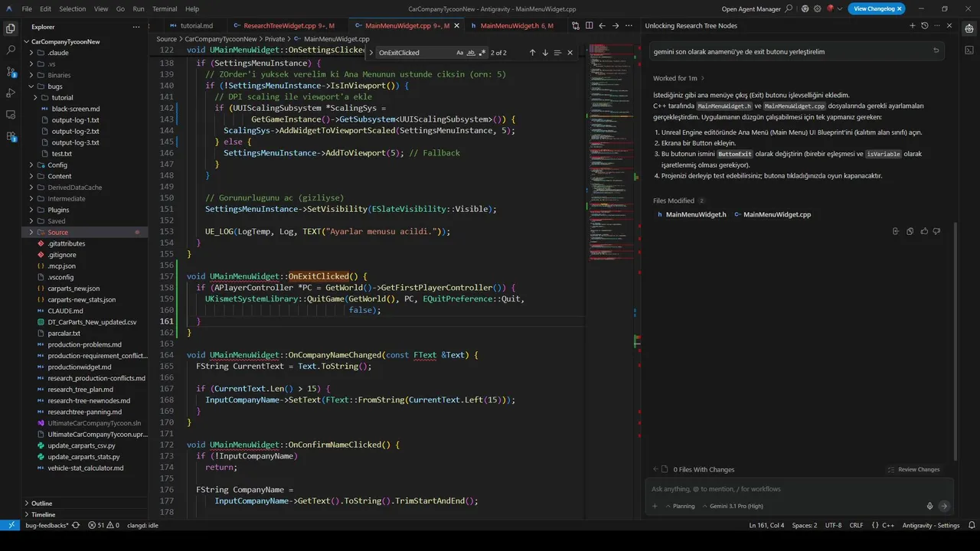Open MainMenuWidget.cpp in Files Modified

pyautogui.click(x=772, y=214)
